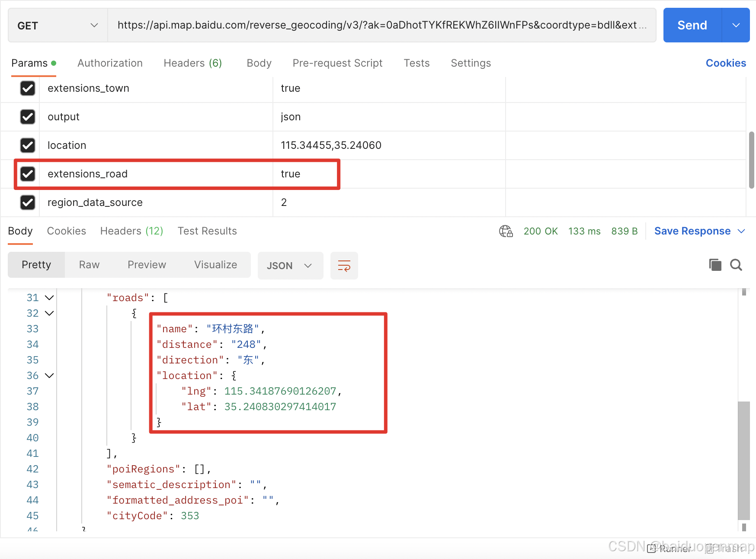Open the response Cookies tab
This screenshot has height=559, width=756.
(x=66, y=231)
